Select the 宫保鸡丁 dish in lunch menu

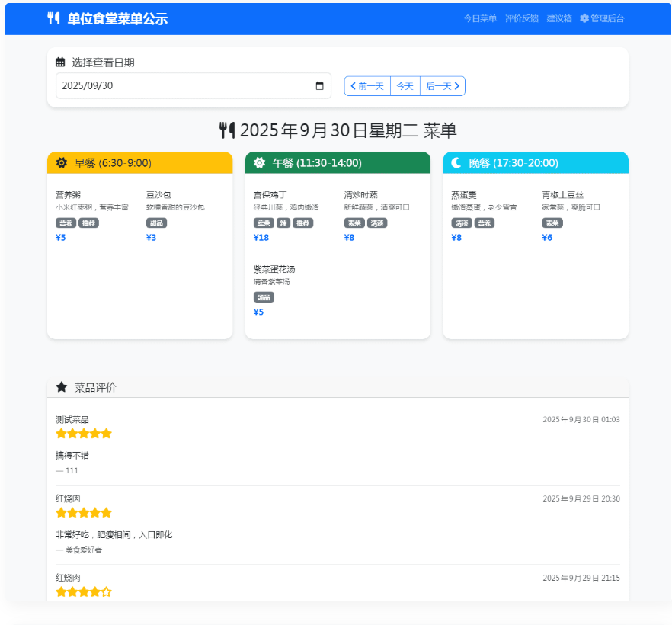click(x=270, y=195)
